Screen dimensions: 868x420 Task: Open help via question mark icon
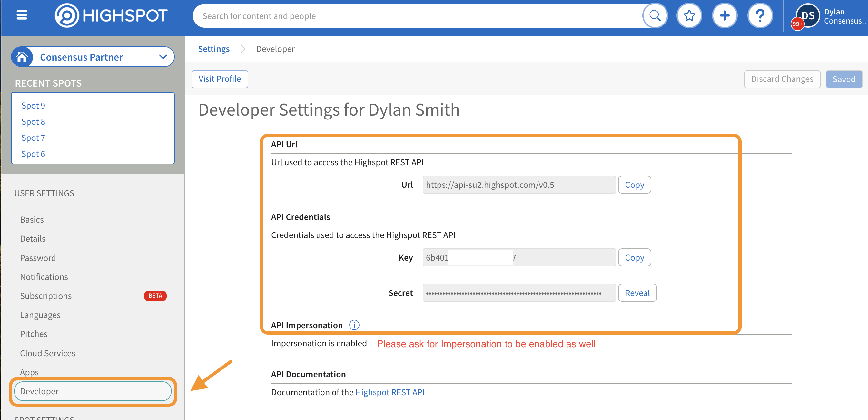tap(760, 15)
